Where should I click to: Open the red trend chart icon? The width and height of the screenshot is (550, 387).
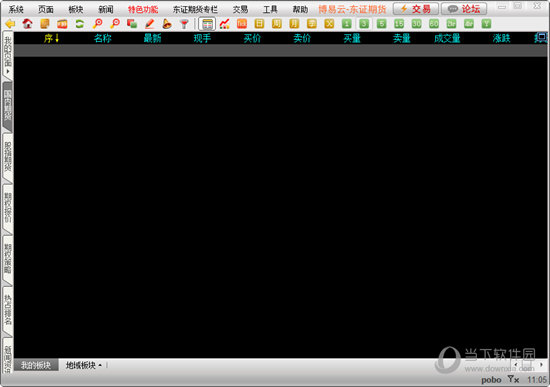click(224, 24)
